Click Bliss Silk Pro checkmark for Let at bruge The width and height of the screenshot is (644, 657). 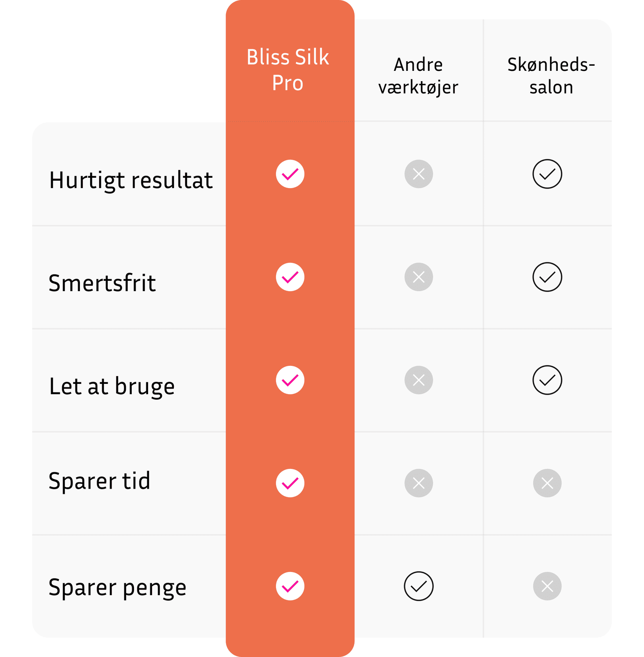(290, 380)
